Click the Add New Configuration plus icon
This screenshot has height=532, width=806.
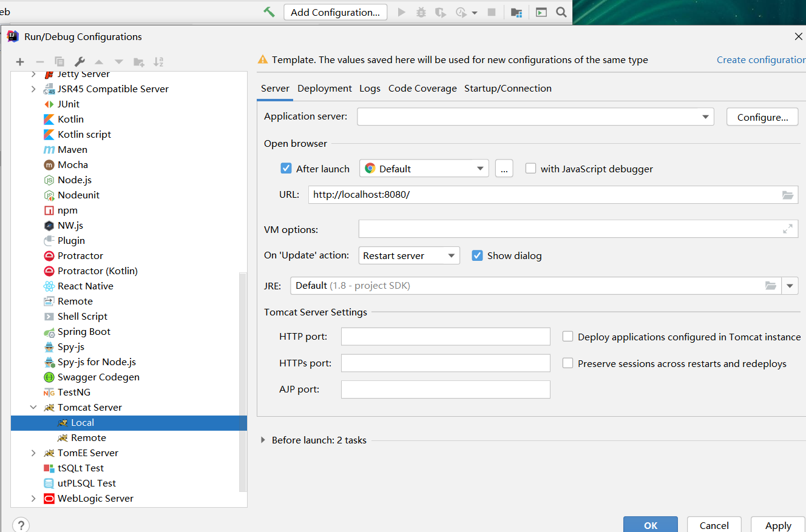(x=20, y=62)
